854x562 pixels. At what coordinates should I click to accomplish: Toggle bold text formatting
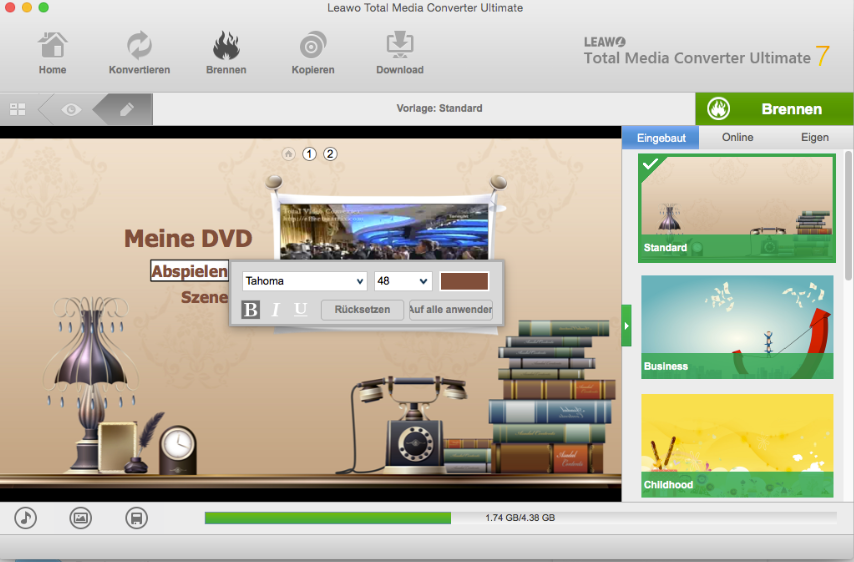(x=251, y=309)
